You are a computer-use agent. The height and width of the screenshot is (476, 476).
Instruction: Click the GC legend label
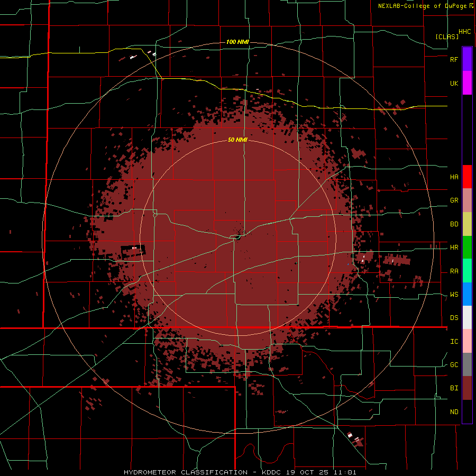(454, 365)
